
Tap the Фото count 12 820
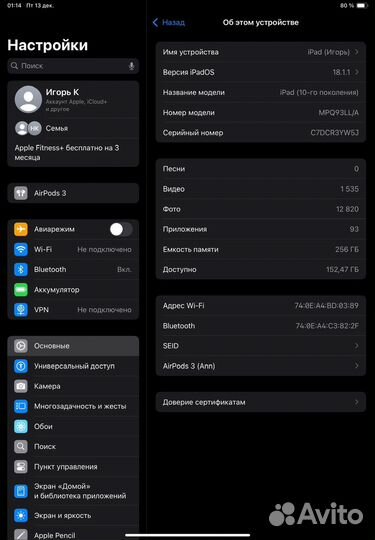click(x=347, y=209)
